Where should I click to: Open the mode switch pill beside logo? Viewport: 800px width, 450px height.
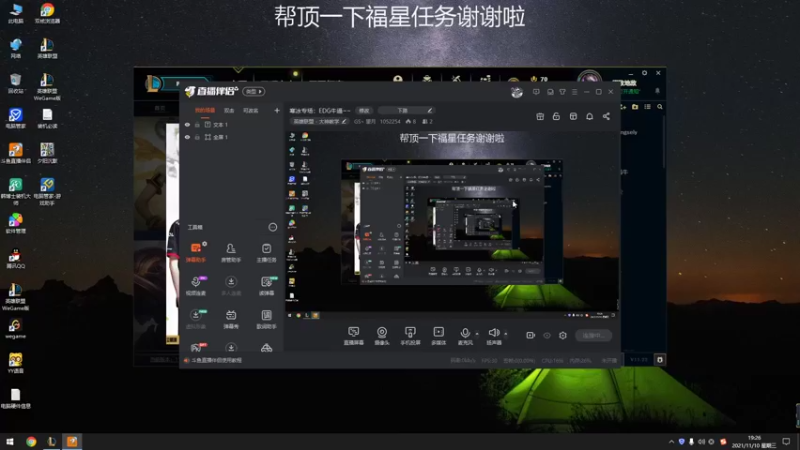click(x=254, y=91)
